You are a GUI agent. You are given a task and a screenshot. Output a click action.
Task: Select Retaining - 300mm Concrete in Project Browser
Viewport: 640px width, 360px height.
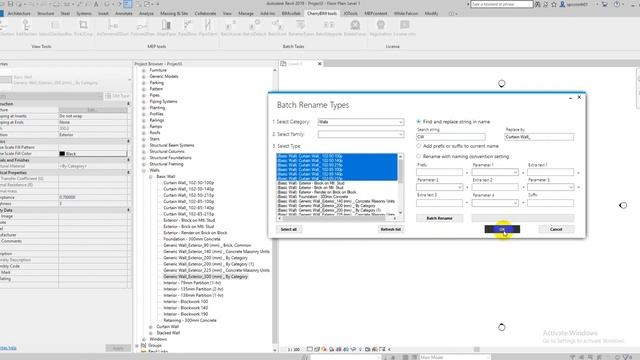(x=190, y=320)
